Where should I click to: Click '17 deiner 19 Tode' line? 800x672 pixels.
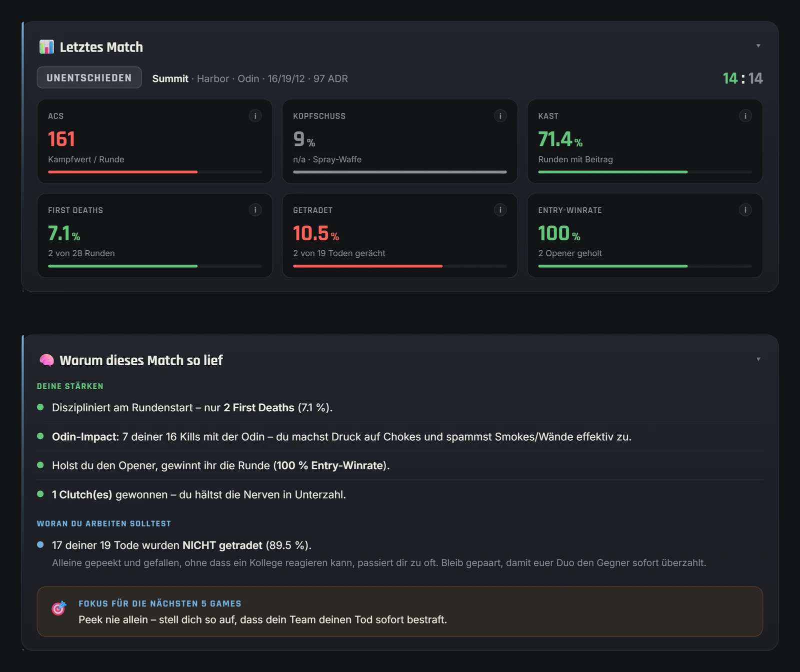pyautogui.click(x=181, y=545)
